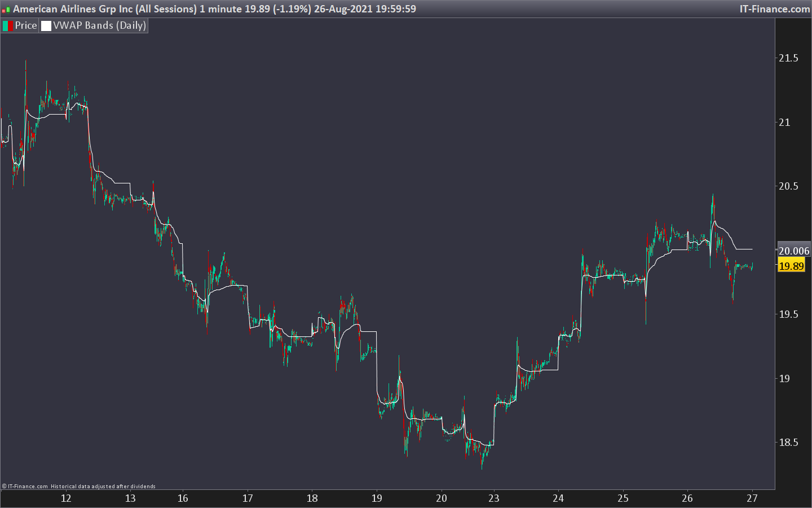Click date label 24 on the time axis
Screen dimensions: 812x508
pos(558,498)
